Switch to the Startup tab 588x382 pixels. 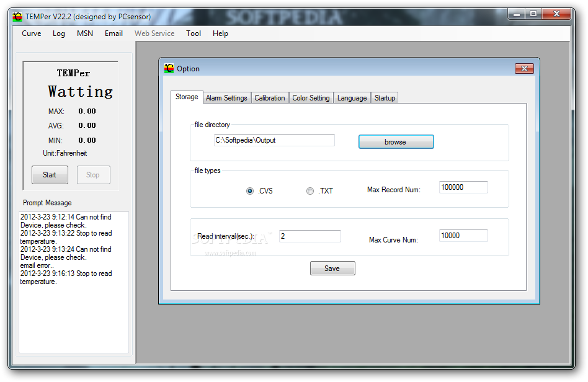(385, 98)
